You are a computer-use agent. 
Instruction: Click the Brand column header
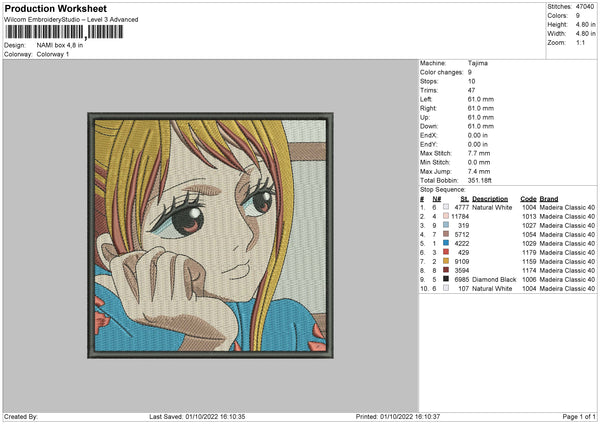click(x=549, y=198)
